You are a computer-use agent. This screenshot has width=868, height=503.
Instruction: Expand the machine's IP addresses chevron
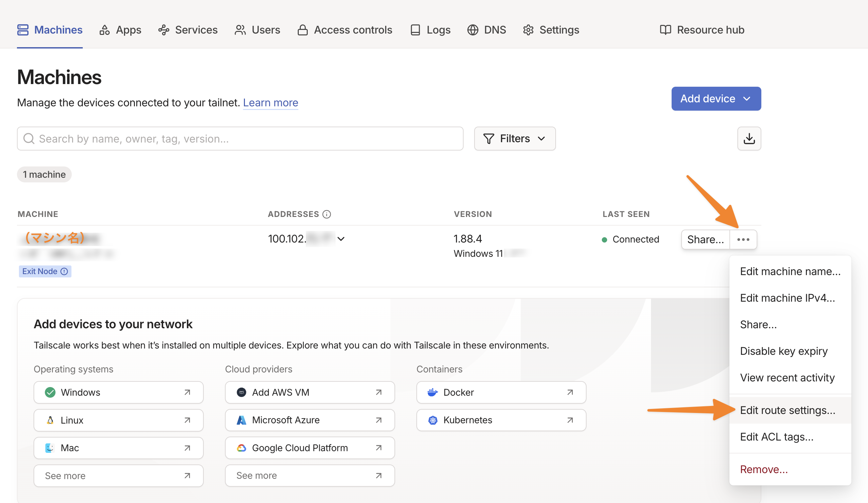[341, 239]
